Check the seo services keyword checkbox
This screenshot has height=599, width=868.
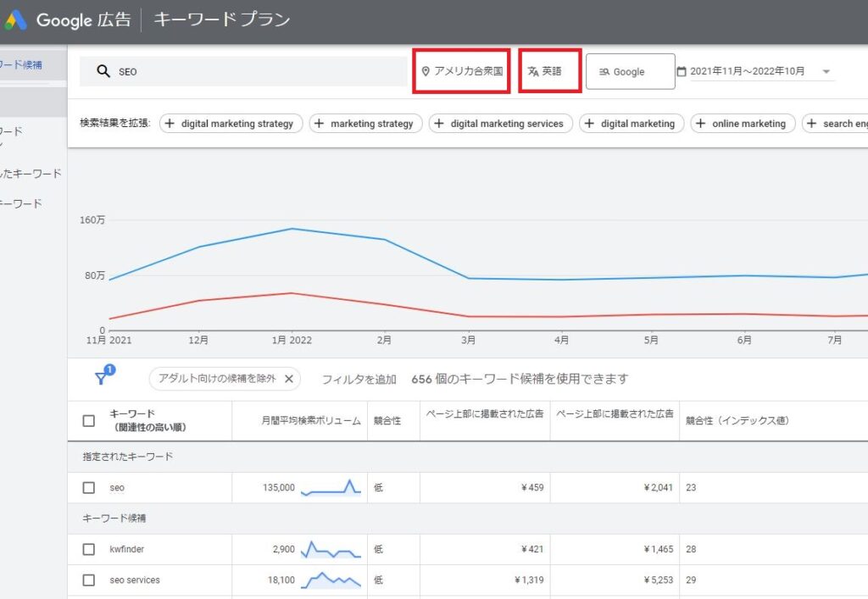tap(88, 580)
